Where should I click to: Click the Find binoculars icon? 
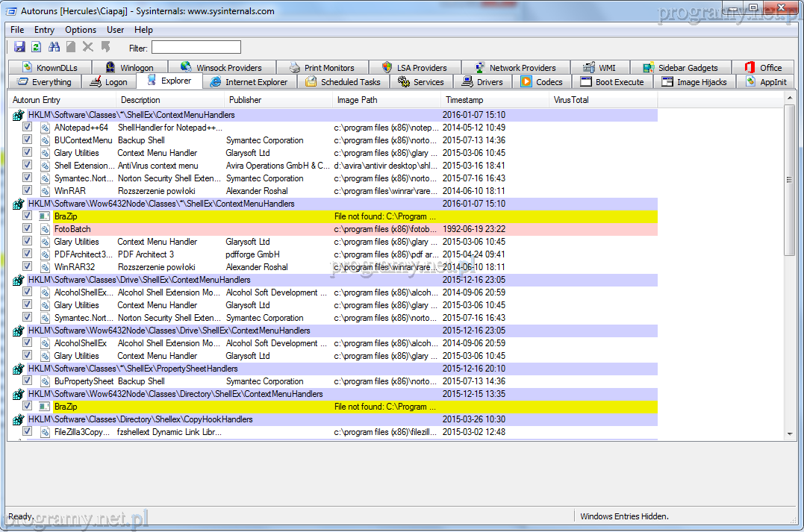pos(54,47)
